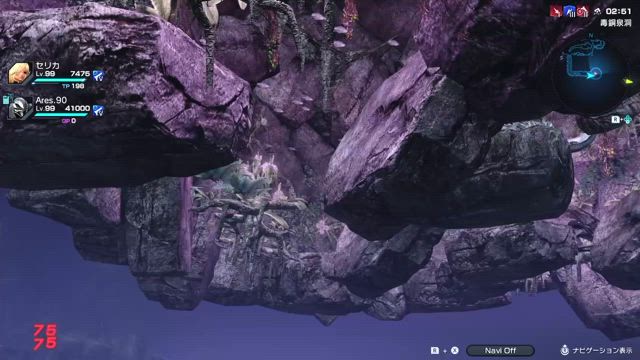This screenshot has height=360, width=640.
Task: Select セリカ's character portrait
Action: [20, 73]
